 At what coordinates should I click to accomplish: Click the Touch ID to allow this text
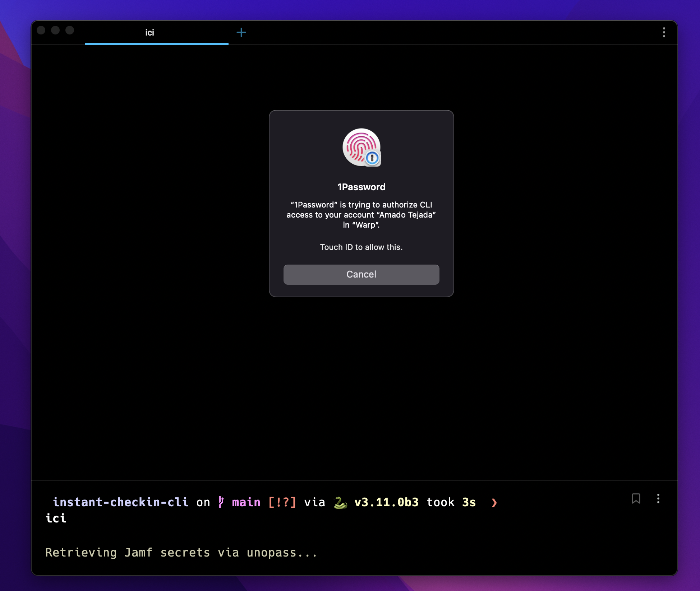(x=361, y=247)
